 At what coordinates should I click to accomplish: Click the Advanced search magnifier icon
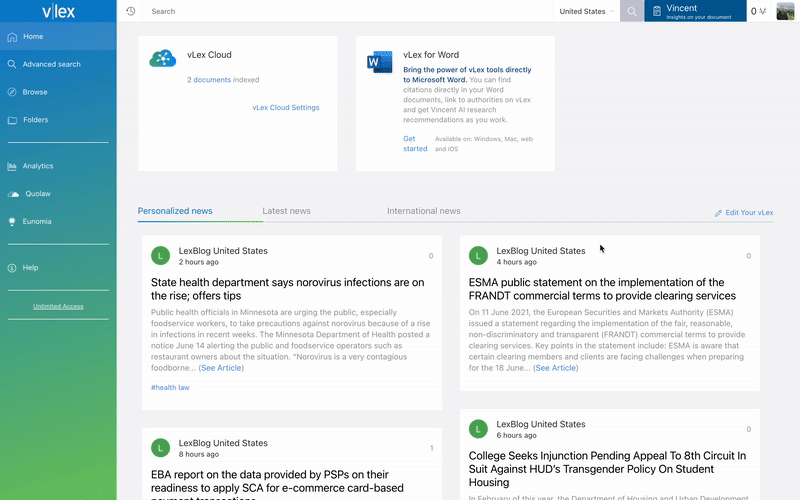point(12,64)
